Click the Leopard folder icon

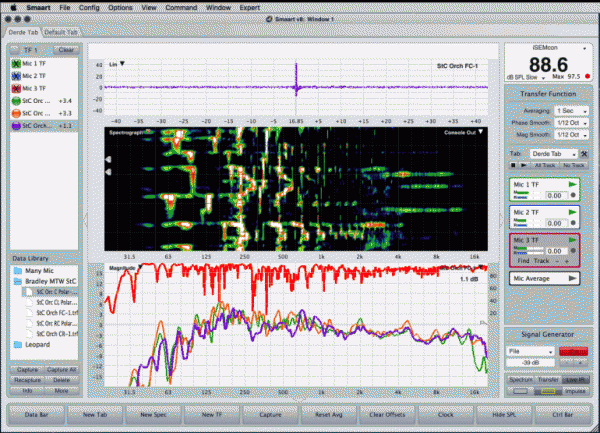click(17, 344)
